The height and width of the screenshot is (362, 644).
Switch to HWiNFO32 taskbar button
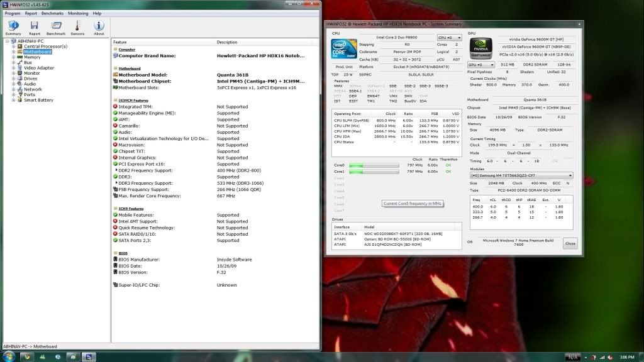(x=88, y=357)
